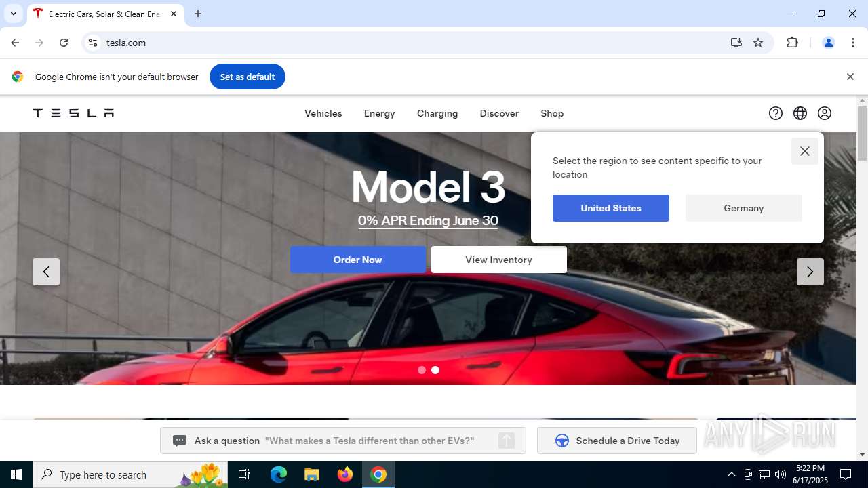Open Charging menu
The width and height of the screenshot is (868, 488).
(x=437, y=113)
